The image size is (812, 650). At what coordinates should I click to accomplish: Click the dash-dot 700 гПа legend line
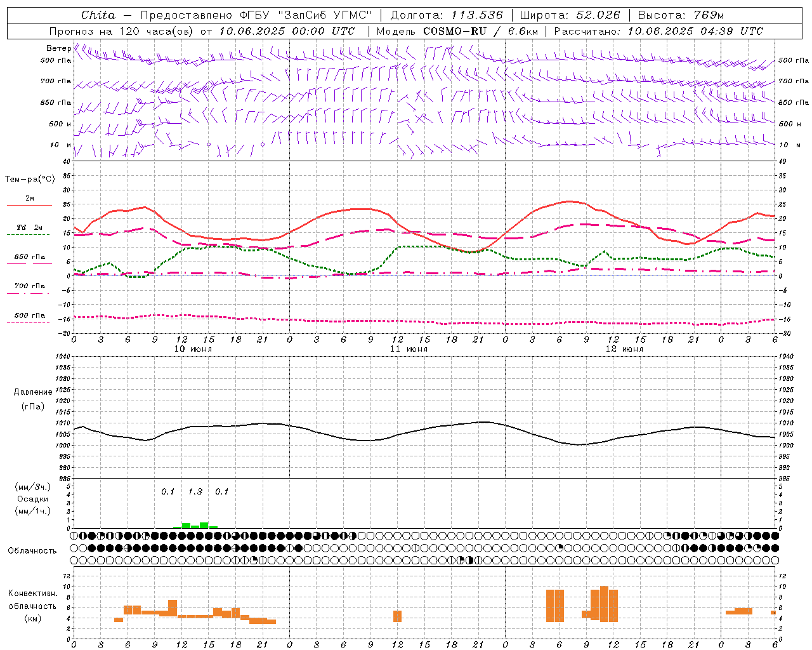pos(29,293)
